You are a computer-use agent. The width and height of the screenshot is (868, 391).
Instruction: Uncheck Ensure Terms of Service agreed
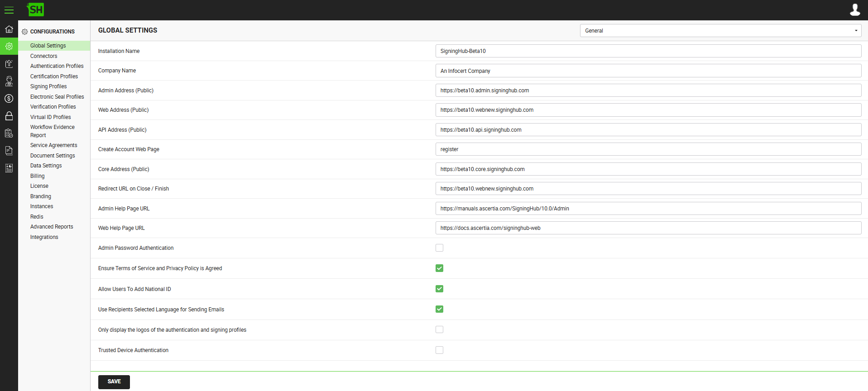click(439, 268)
